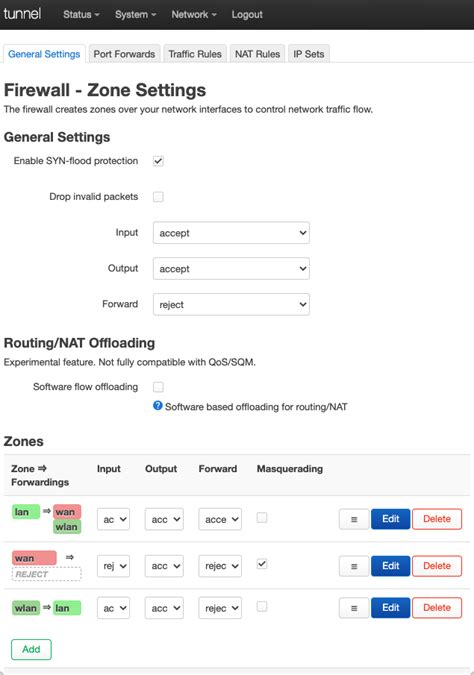Open the general Forward policy dropdown
The image size is (474, 675).
231,304
